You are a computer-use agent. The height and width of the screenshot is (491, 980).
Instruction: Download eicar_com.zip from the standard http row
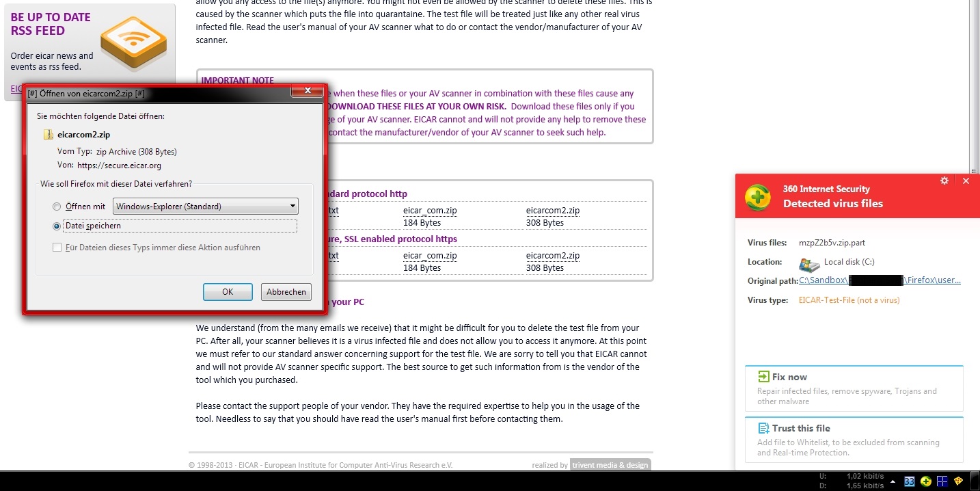pos(430,211)
